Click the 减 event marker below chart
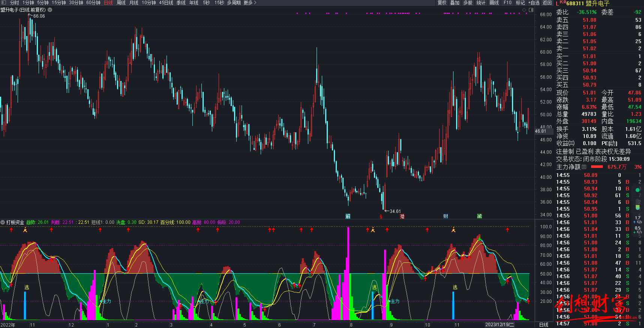The width and height of the screenshot is (644, 328). coord(479,216)
